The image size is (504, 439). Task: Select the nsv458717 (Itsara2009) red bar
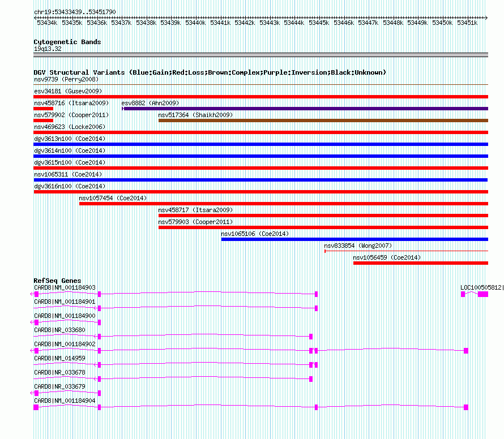point(323,216)
